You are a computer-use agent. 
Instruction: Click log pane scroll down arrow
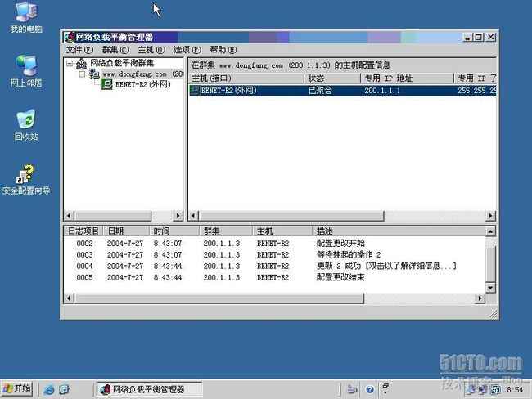tap(490, 288)
